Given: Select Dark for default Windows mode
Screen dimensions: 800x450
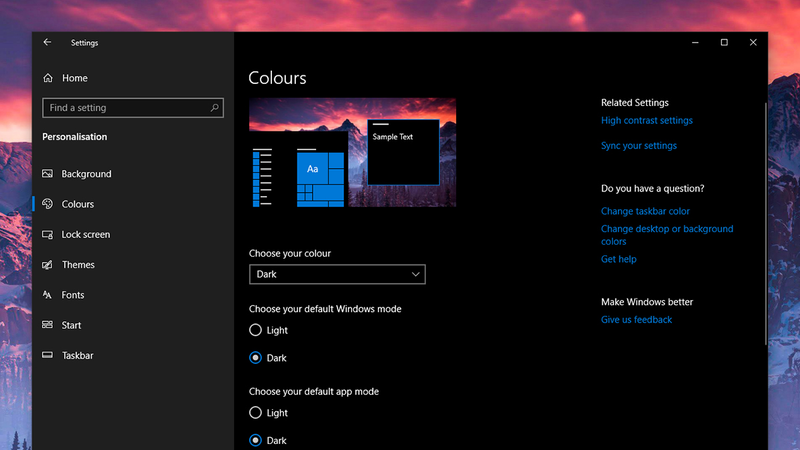Looking at the screenshot, I should click(255, 358).
